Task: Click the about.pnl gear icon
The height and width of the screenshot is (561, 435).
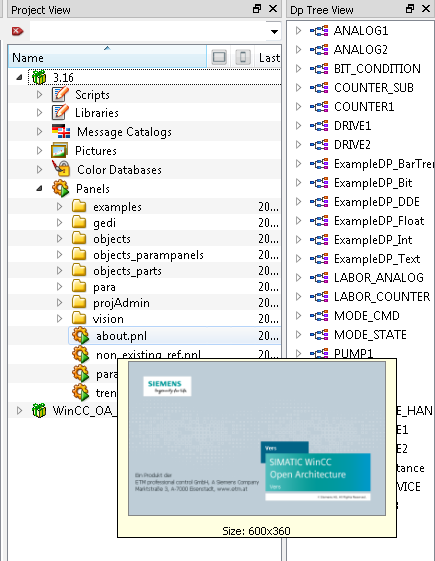Action: tap(80, 336)
